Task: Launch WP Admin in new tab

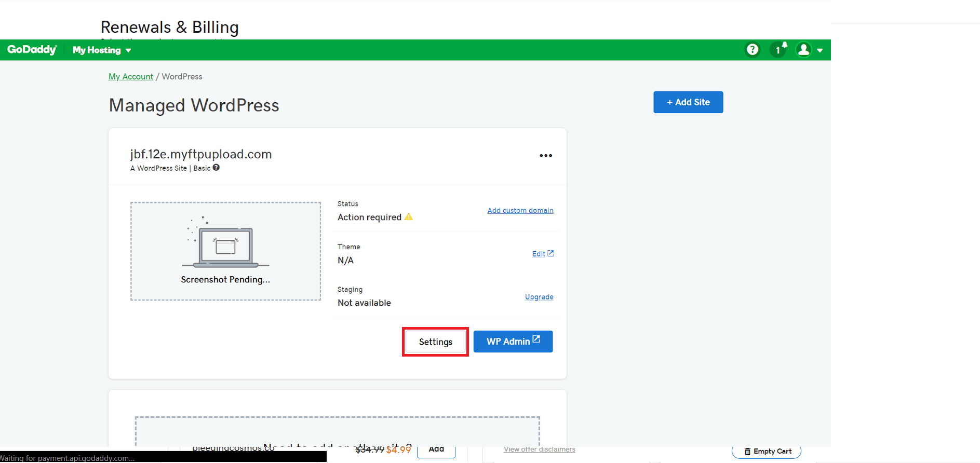Action: tap(513, 342)
